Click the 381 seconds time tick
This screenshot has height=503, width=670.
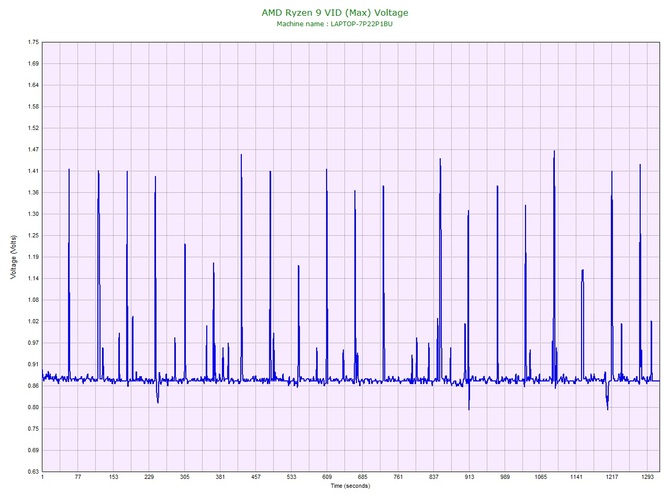coord(220,477)
